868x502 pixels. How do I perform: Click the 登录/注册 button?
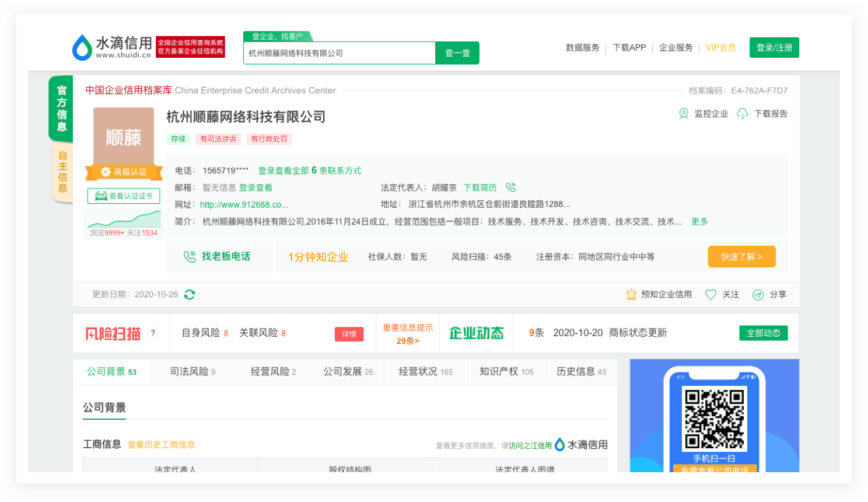774,48
